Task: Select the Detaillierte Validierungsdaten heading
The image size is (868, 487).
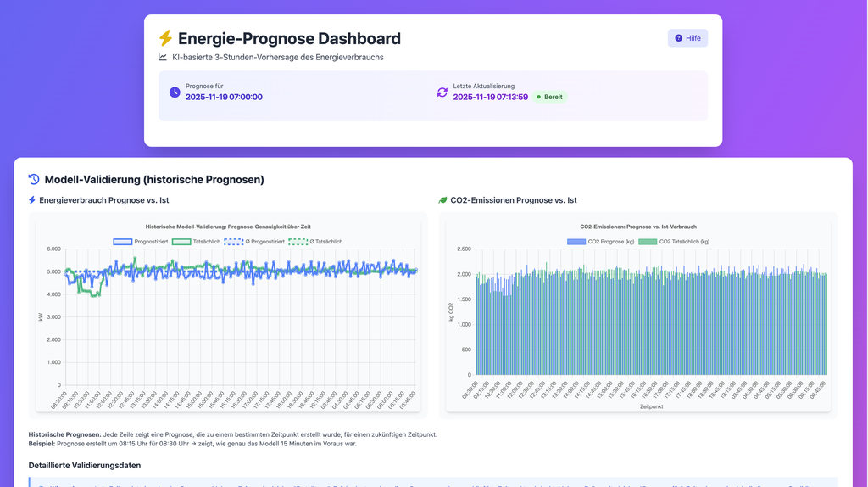Action: coord(85,466)
